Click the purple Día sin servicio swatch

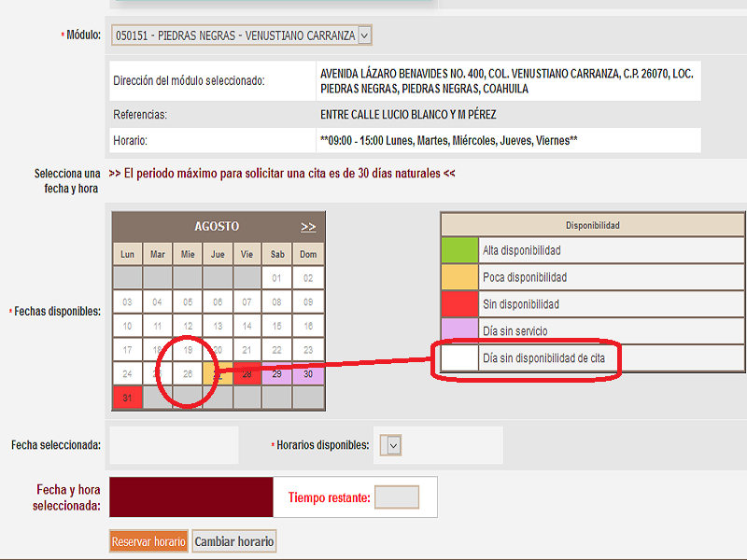pyautogui.click(x=459, y=331)
